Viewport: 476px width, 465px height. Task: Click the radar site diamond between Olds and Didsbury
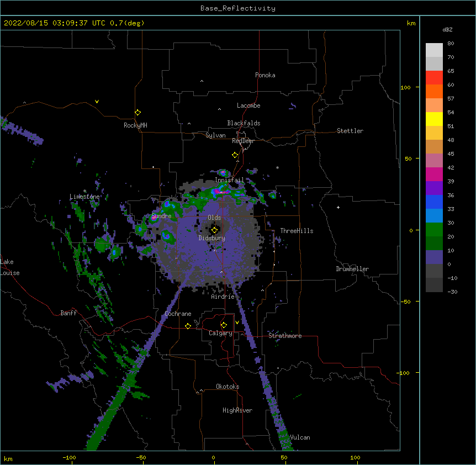pos(214,230)
